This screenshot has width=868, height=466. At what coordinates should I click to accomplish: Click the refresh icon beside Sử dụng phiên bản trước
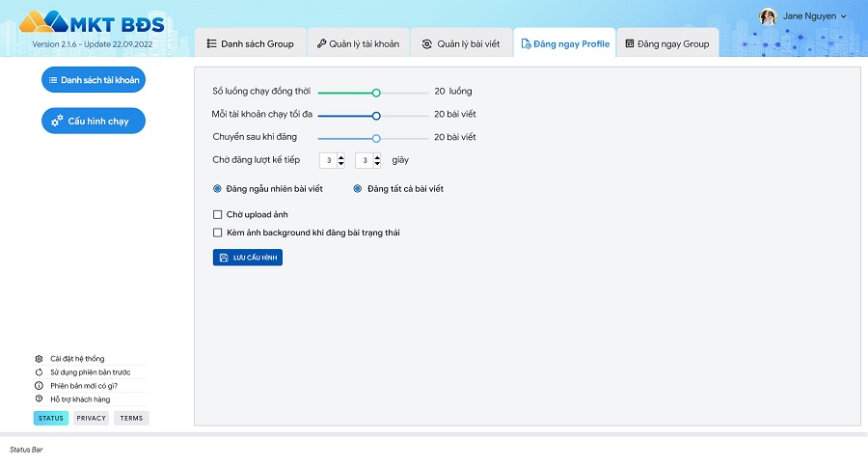tap(39, 372)
